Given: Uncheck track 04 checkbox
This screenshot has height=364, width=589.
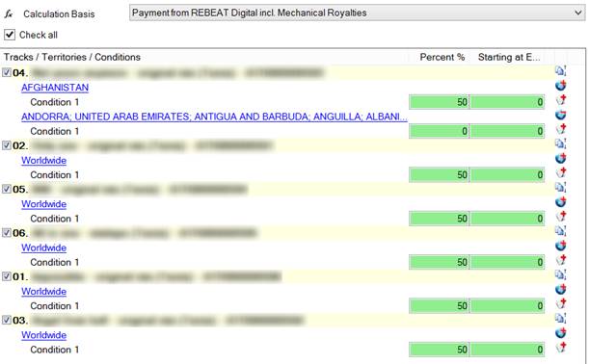Looking at the screenshot, I should point(7,72).
